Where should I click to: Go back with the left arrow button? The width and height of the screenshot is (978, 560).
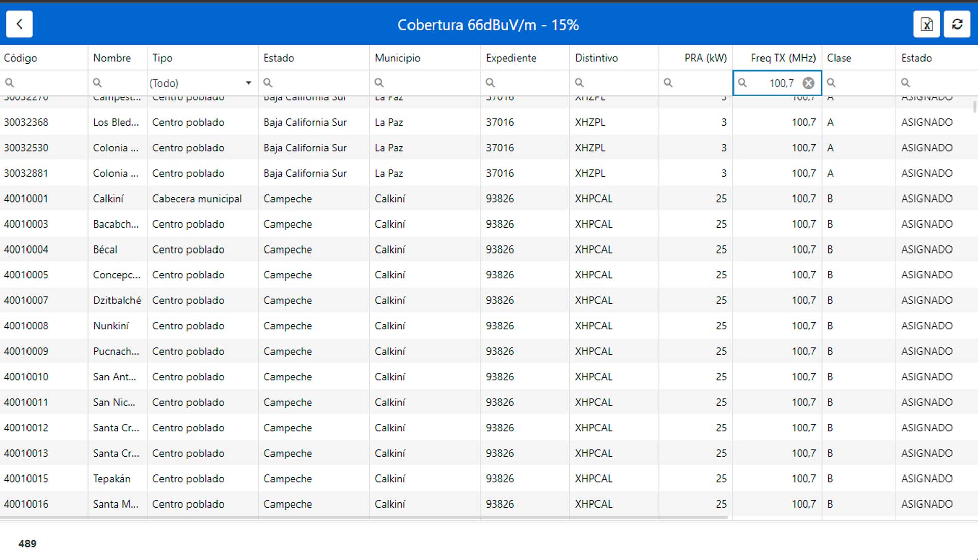(x=19, y=24)
